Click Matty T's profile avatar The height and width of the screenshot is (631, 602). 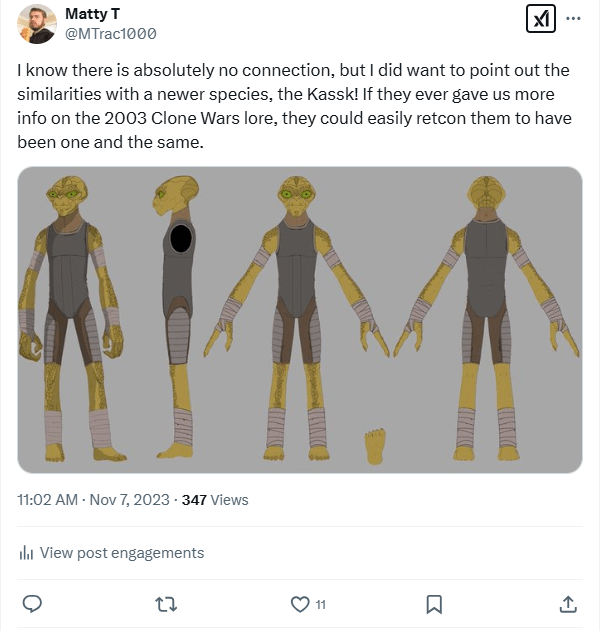point(37,24)
